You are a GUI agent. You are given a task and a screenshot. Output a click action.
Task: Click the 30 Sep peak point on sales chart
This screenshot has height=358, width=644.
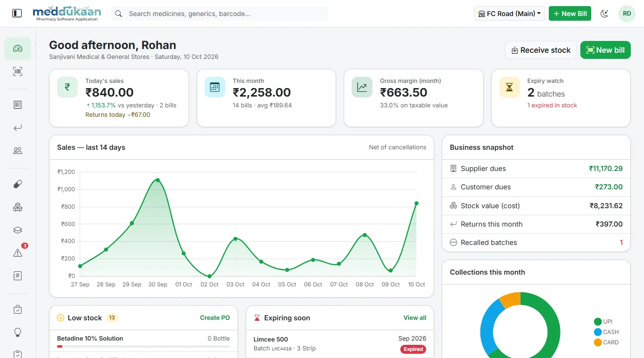(158, 180)
